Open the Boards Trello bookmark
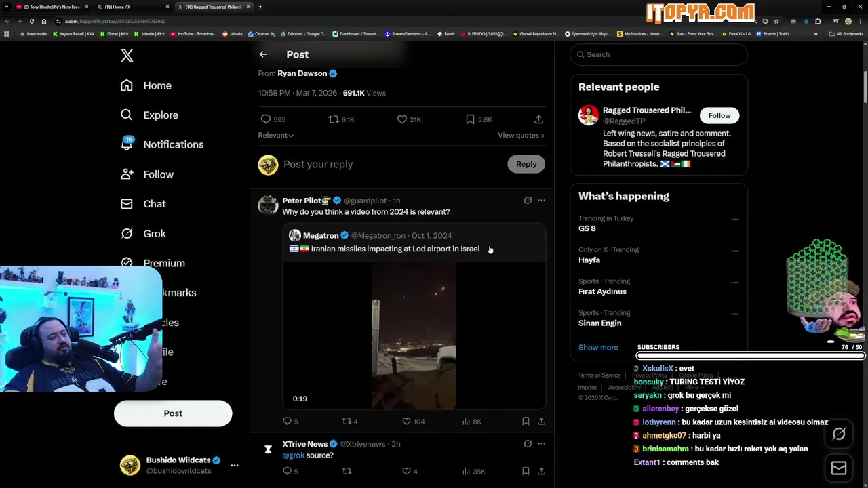The image size is (868, 488). 772,33
